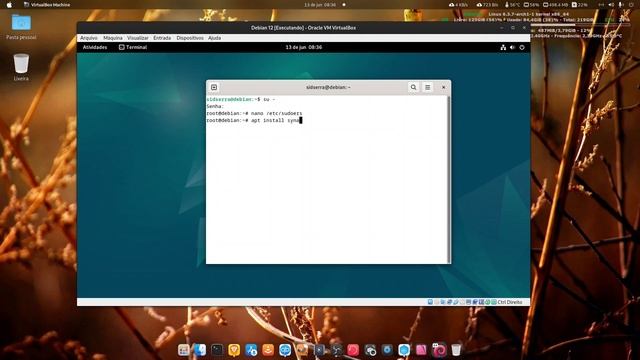Open the blue chat bubble icon in dock
Screen dimensions: 640x360
click(x=285, y=350)
